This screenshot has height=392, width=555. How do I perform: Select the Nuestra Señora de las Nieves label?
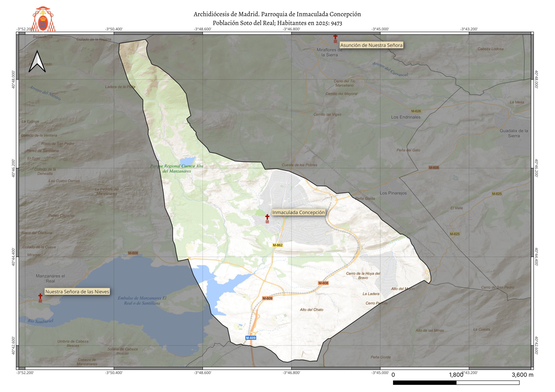[x=77, y=292]
